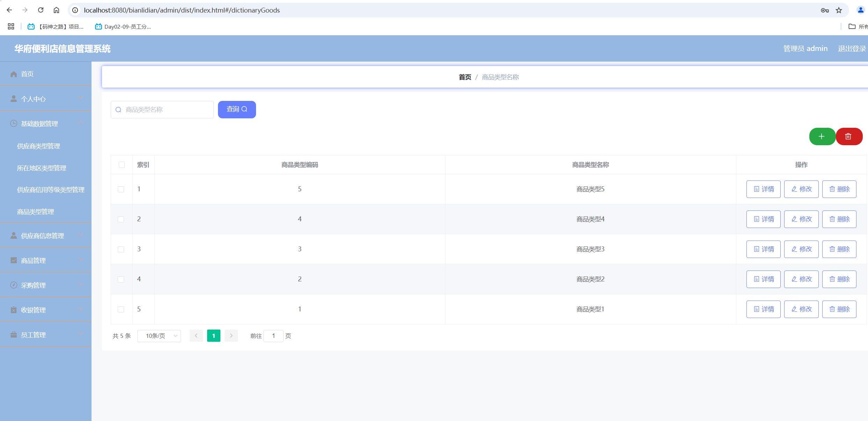
Task: Check the checkbox for row 商品类型1
Action: [121, 309]
